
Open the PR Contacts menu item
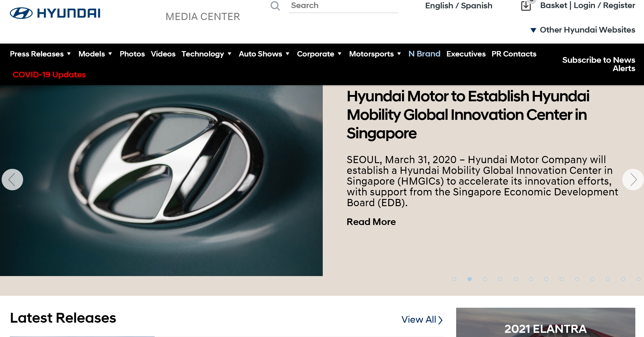tap(514, 54)
